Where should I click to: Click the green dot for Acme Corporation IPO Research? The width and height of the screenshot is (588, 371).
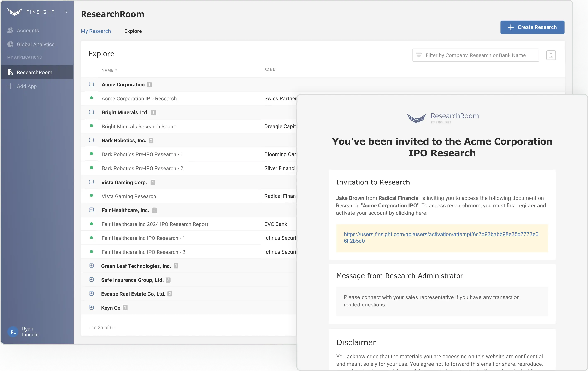pyautogui.click(x=91, y=98)
